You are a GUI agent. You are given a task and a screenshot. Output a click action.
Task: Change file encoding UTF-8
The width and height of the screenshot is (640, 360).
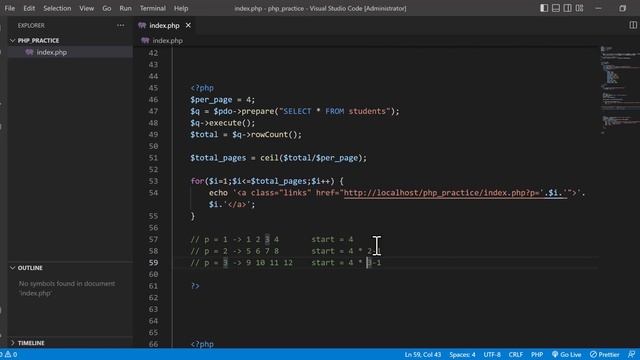[492, 354]
